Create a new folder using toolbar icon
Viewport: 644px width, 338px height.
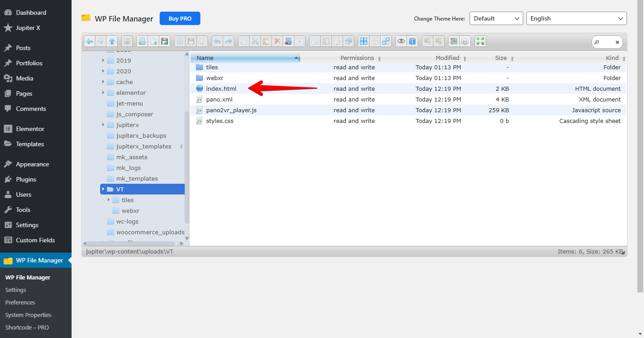[142, 41]
